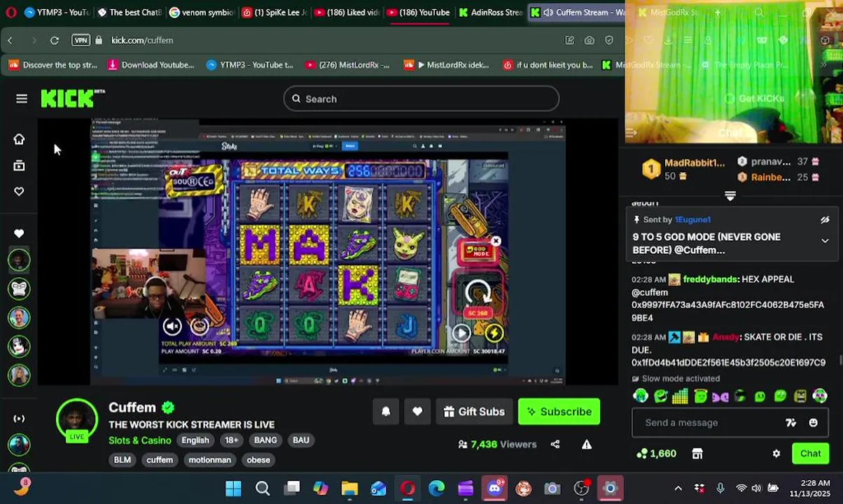Viewport: 843px width, 504px height.
Task: Click the BANG tag
Action: click(x=265, y=440)
